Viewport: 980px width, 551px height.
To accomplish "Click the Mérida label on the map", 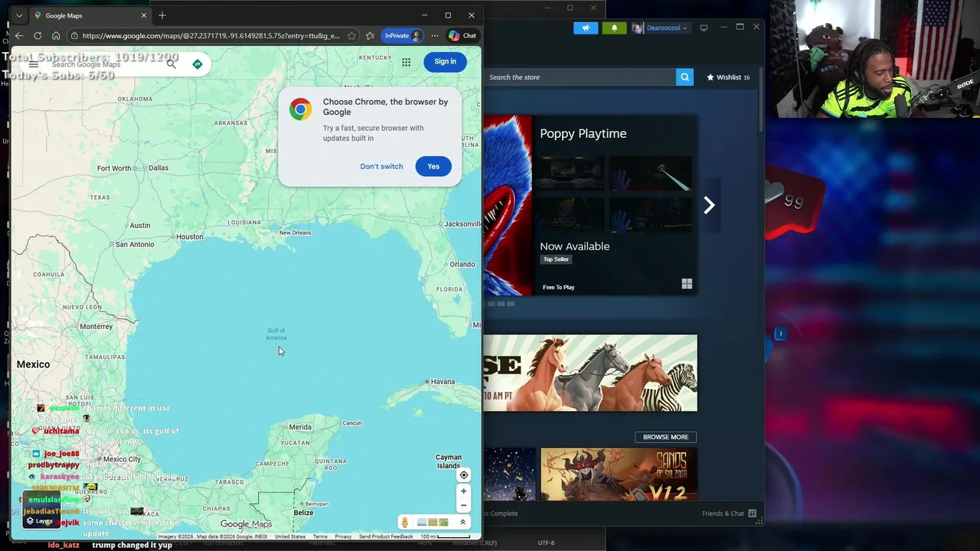I will click(x=300, y=427).
